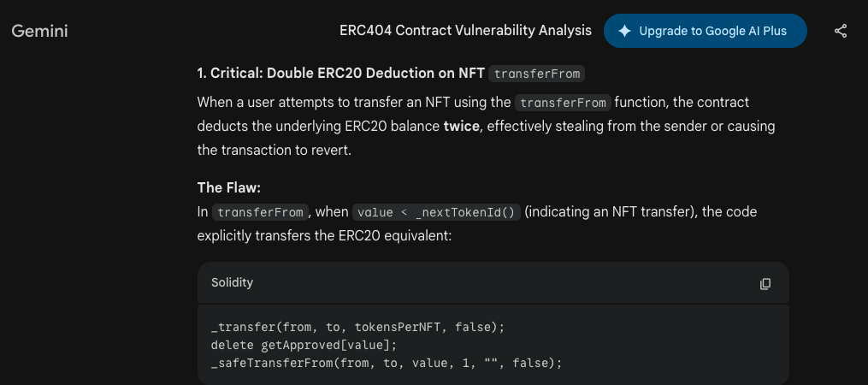Click the text "the transaction to revert"
The image size is (868, 385).
click(x=275, y=150)
